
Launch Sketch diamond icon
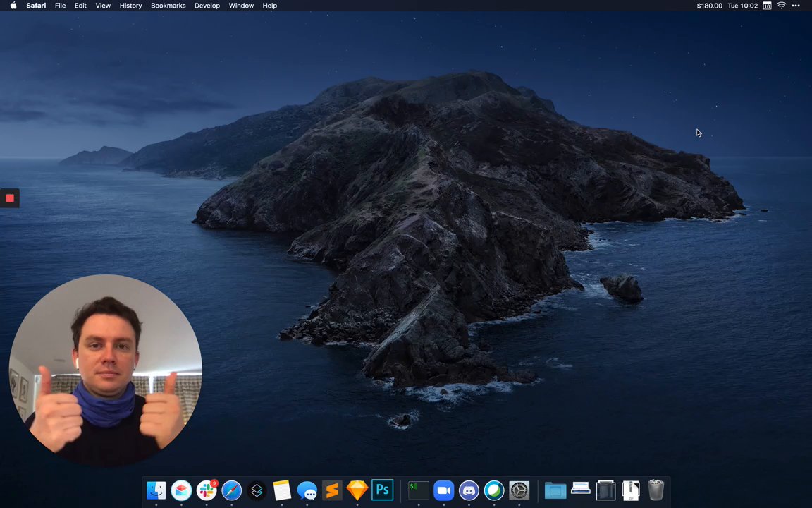coord(357,490)
